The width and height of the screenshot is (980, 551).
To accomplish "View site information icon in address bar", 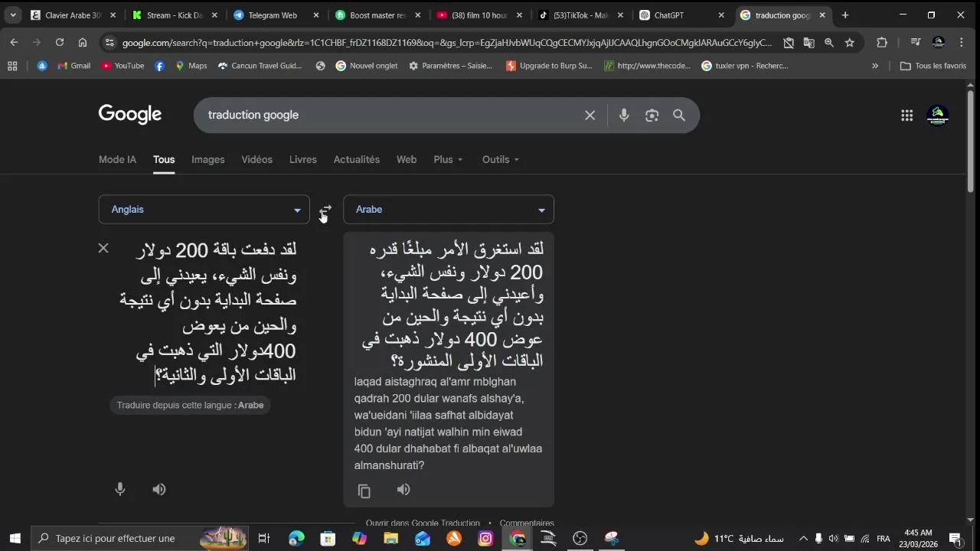I will [110, 43].
